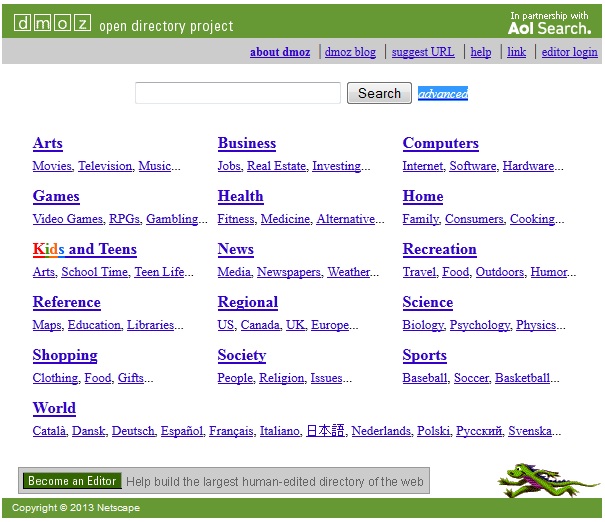Viewport: 605px width, 522px height.
Task: Open the advanced search link
Action: pyautogui.click(x=443, y=94)
